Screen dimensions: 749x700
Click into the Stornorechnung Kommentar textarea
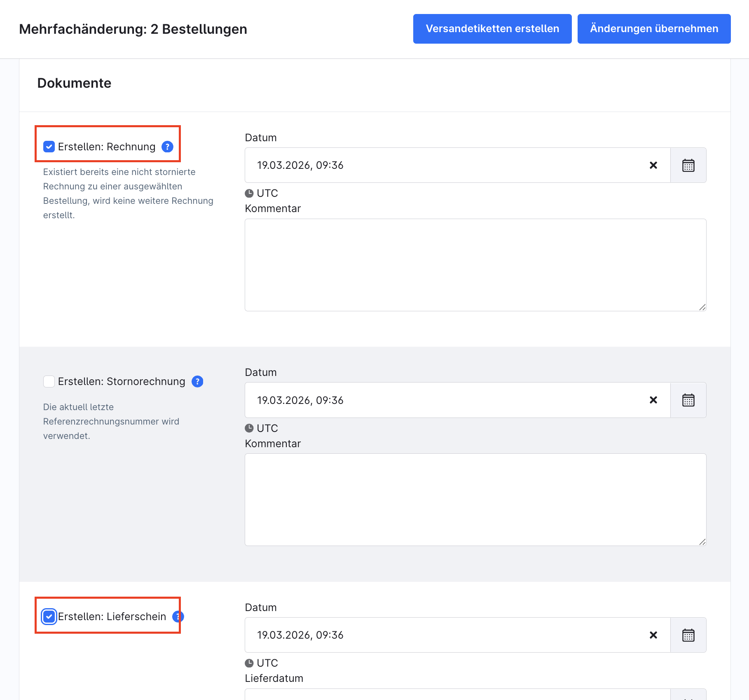[475, 499]
